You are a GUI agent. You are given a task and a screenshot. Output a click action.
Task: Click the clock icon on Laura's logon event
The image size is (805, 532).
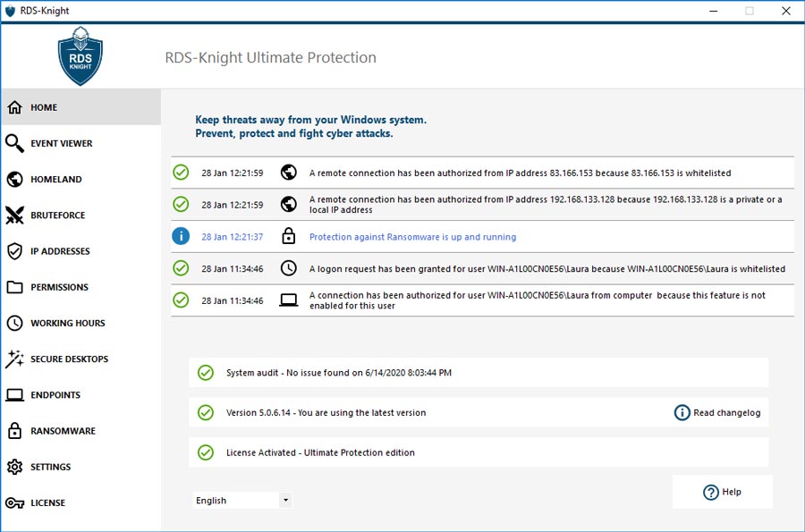[288, 268]
